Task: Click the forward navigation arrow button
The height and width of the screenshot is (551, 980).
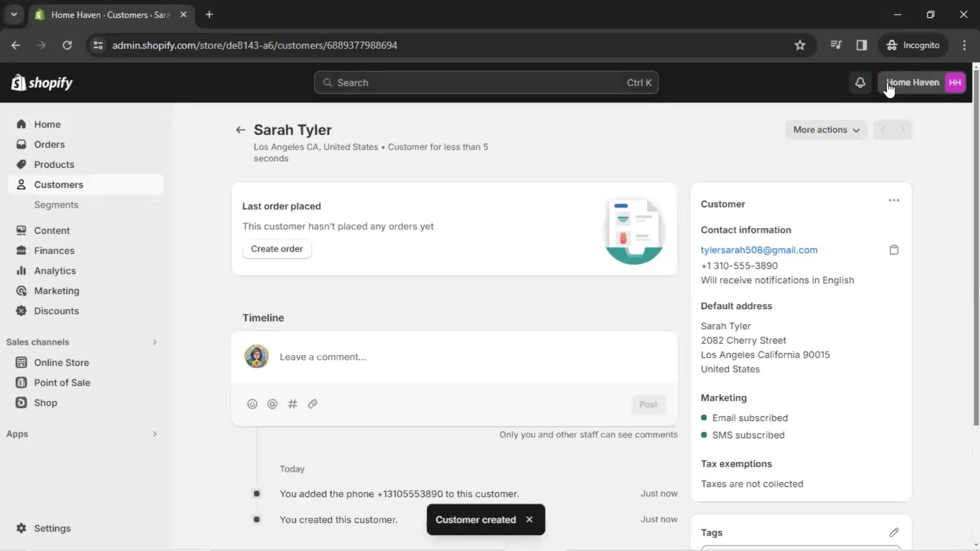Action: click(x=901, y=130)
